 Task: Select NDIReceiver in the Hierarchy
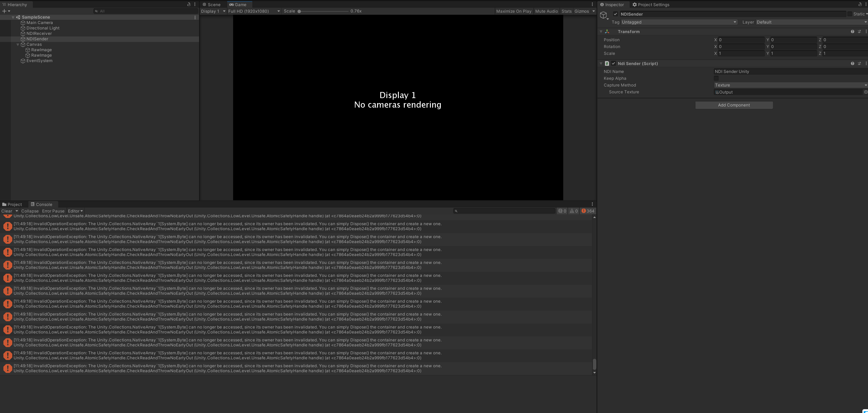[x=39, y=33]
